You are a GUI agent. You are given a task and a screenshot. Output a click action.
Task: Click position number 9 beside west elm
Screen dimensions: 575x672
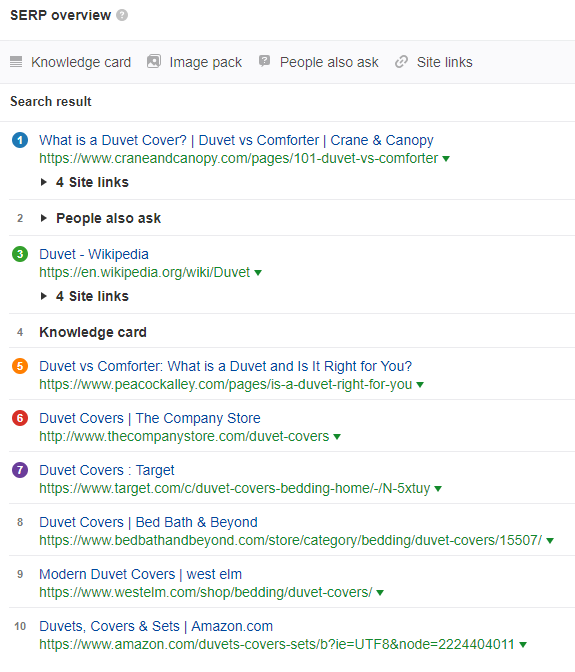coord(20,574)
